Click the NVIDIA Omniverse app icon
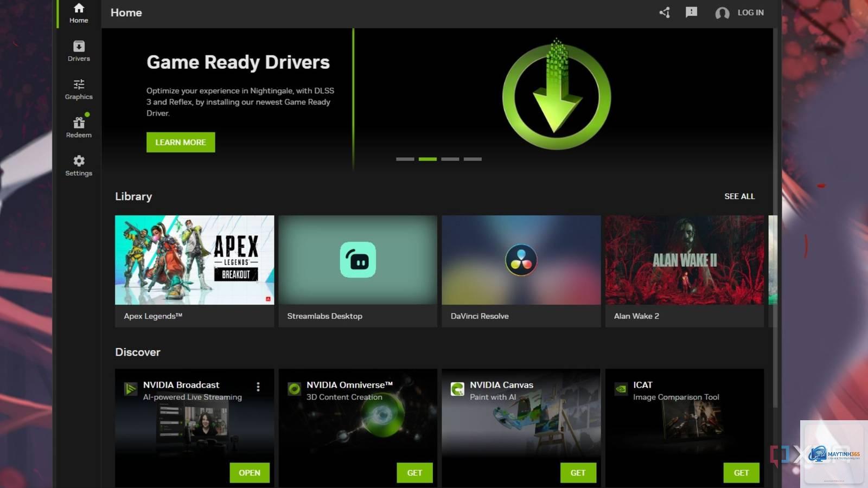 294,389
